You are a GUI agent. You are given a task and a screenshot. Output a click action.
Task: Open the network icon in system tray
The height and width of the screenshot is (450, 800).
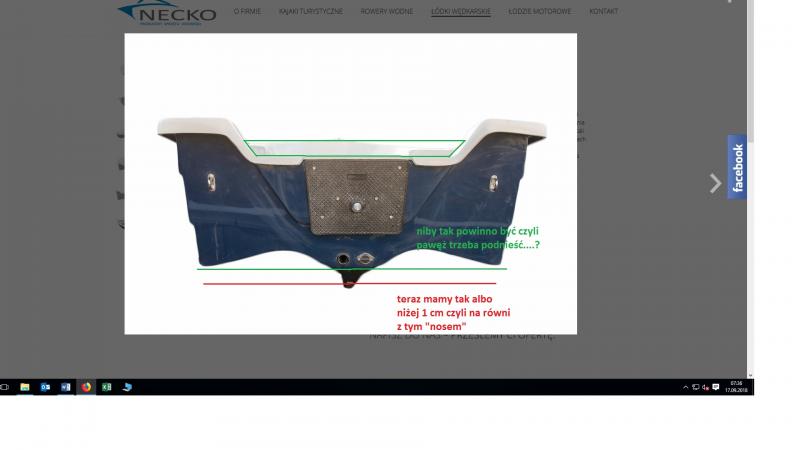tap(695, 387)
